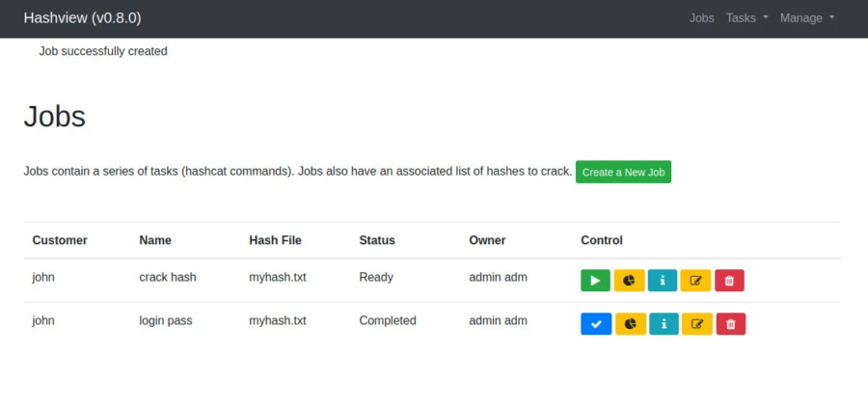
Task: Expand the Tasks dropdown menu
Action: pyautogui.click(x=746, y=18)
